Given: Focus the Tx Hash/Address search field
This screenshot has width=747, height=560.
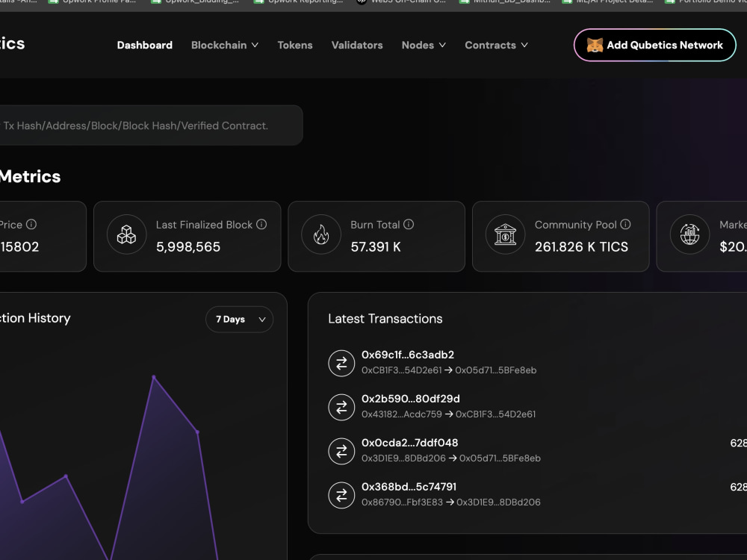Looking at the screenshot, I should [151, 125].
